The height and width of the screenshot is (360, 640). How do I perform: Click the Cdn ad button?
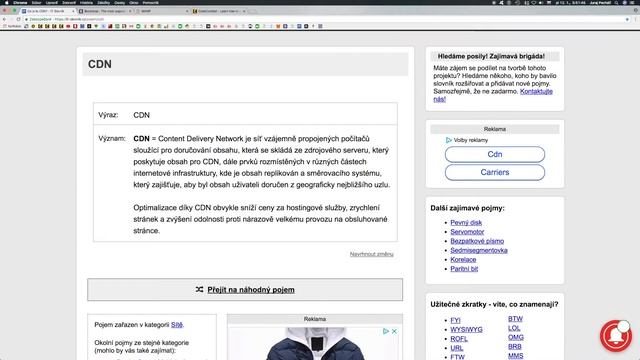pyautogui.click(x=495, y=154)
